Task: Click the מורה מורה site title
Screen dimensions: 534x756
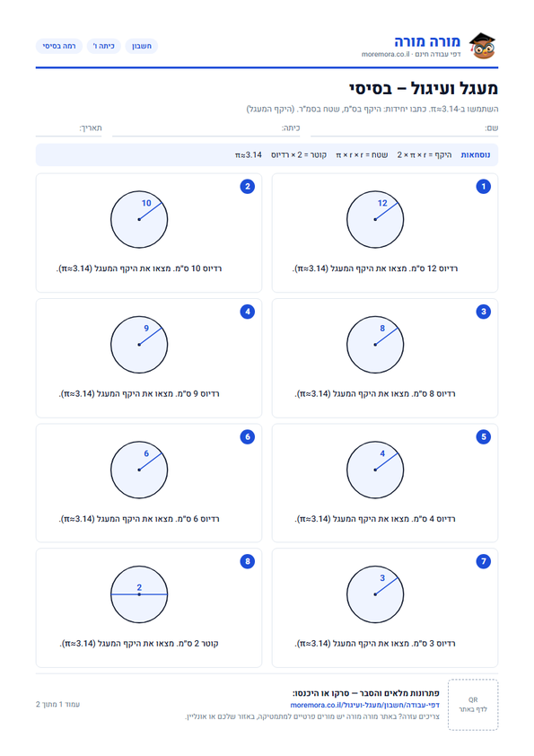Action: 427,41
